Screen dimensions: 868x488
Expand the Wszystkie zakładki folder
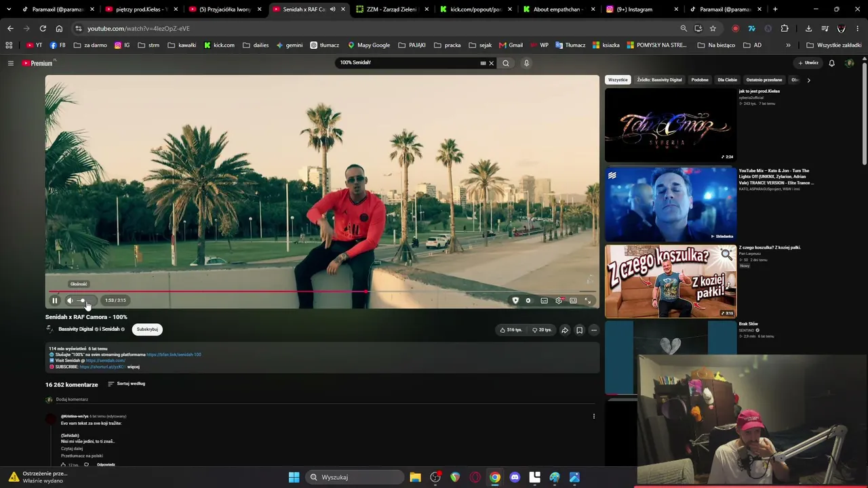tap(833, 45)
